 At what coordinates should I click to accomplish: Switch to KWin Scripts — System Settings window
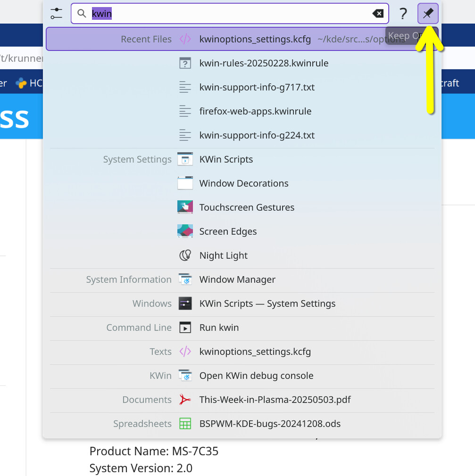pos(242,304)
